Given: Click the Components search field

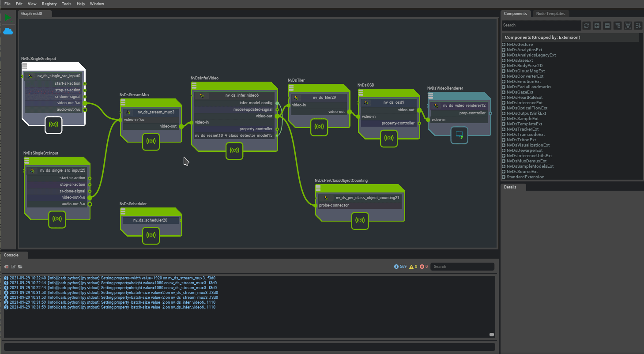Looking at the screenshot, I should click(x=541, y=26).
